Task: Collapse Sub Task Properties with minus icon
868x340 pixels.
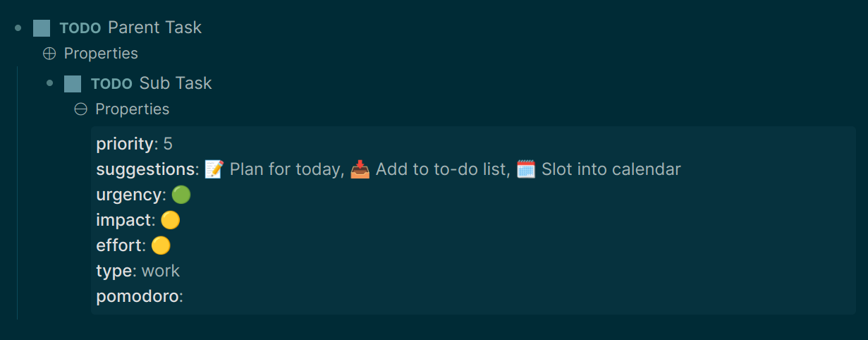Action: (x=80, y=109)
